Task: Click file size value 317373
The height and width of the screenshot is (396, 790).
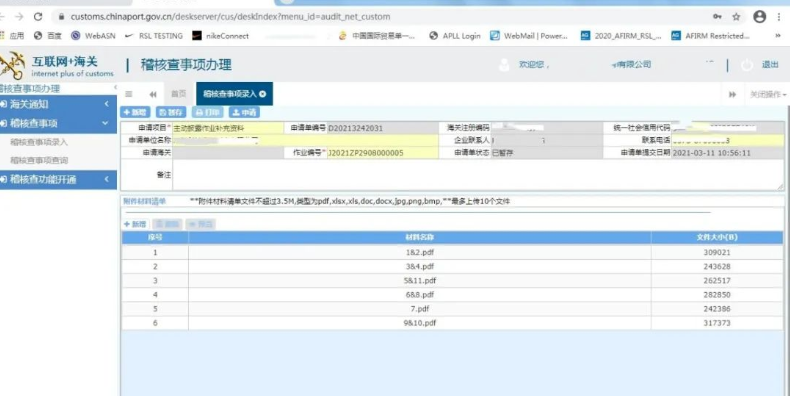Action: tap(717, 323)
